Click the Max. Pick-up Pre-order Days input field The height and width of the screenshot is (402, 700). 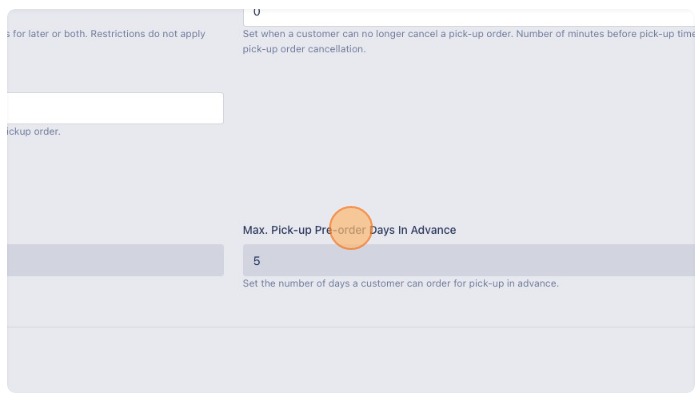coord(469,260)
